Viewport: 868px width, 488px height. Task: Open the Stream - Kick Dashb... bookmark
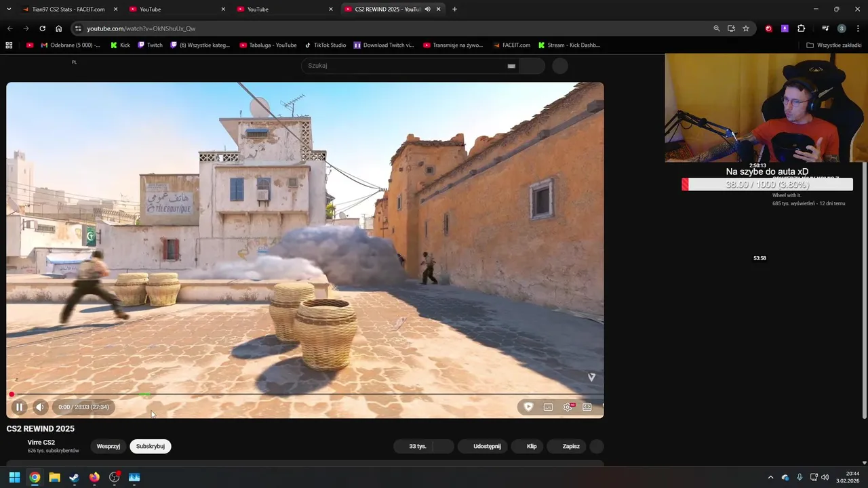[569, 45]
